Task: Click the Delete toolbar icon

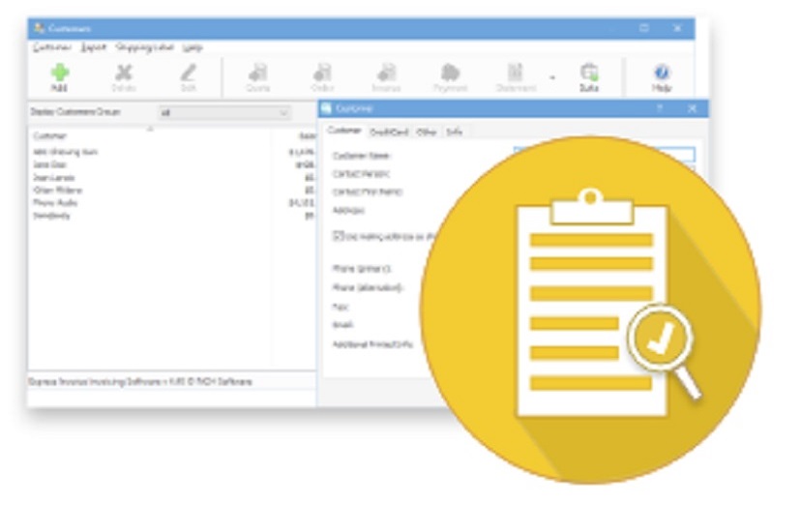Action: 124,74
